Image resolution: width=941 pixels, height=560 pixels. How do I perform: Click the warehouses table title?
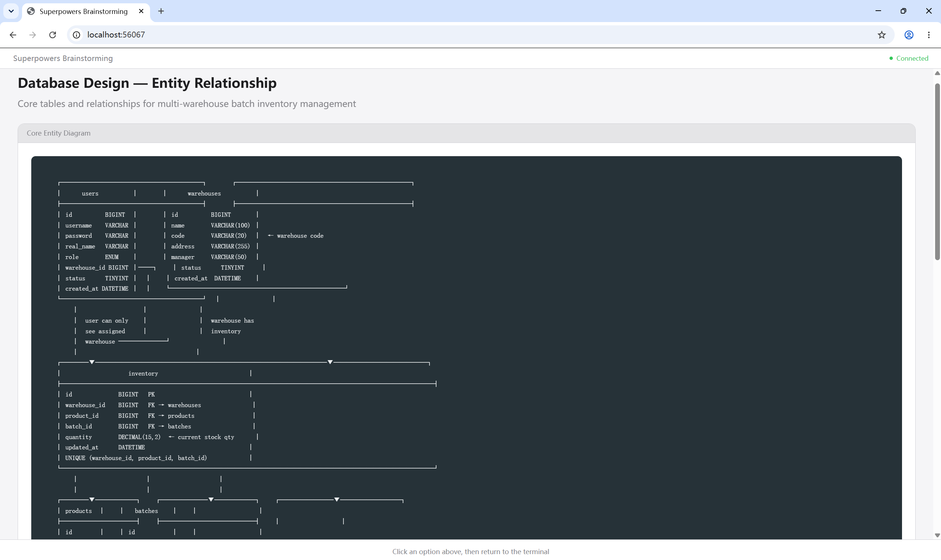click(x=204, y=194)
